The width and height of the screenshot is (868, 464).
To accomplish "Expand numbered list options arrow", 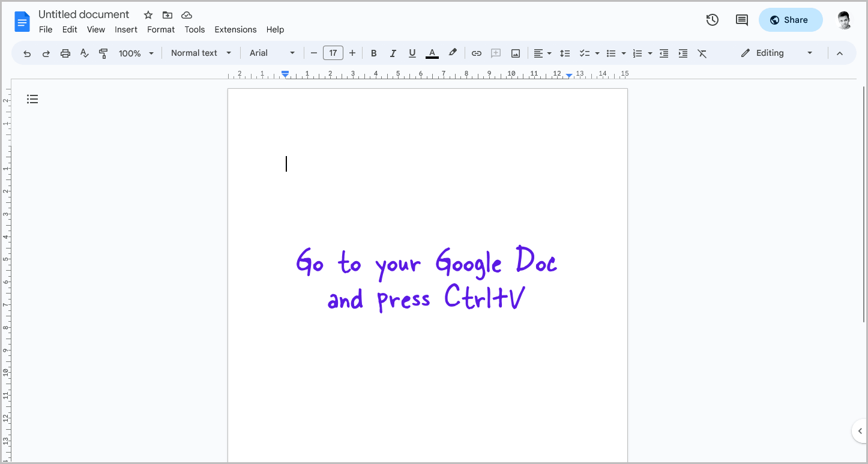I will tap(650, 53).
